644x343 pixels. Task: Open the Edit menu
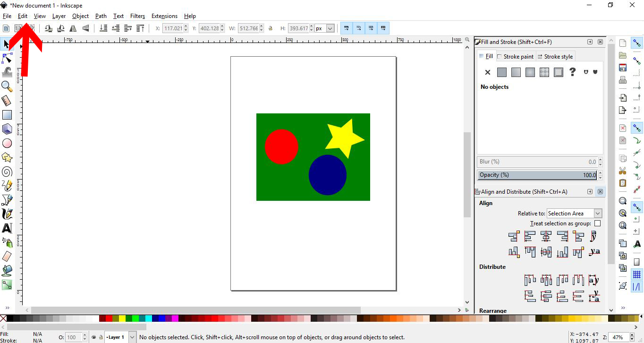pos(23,16)
